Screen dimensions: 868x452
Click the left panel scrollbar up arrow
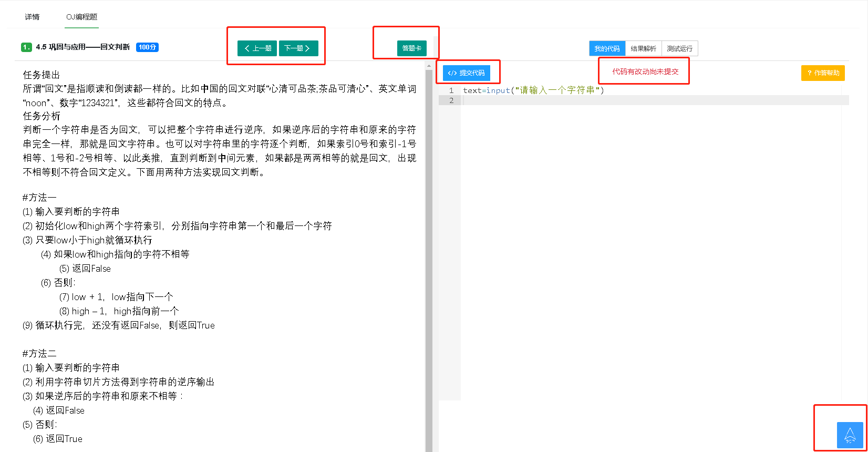click(429, 66)
